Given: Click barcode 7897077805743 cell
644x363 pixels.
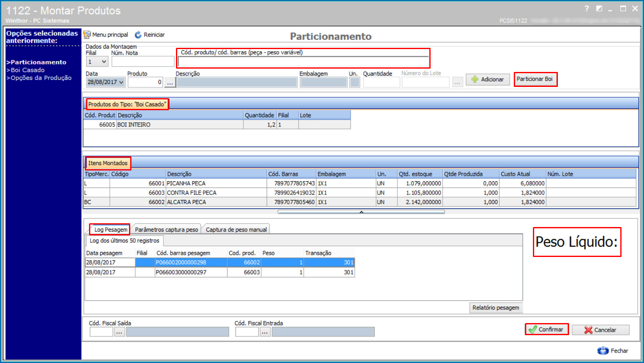Looking at the screenshot, I should [292, 183].
